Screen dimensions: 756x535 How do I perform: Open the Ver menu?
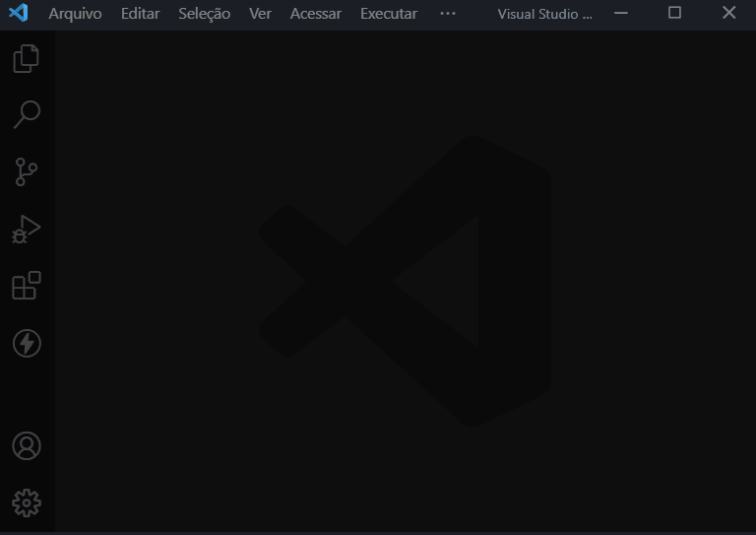260,14
